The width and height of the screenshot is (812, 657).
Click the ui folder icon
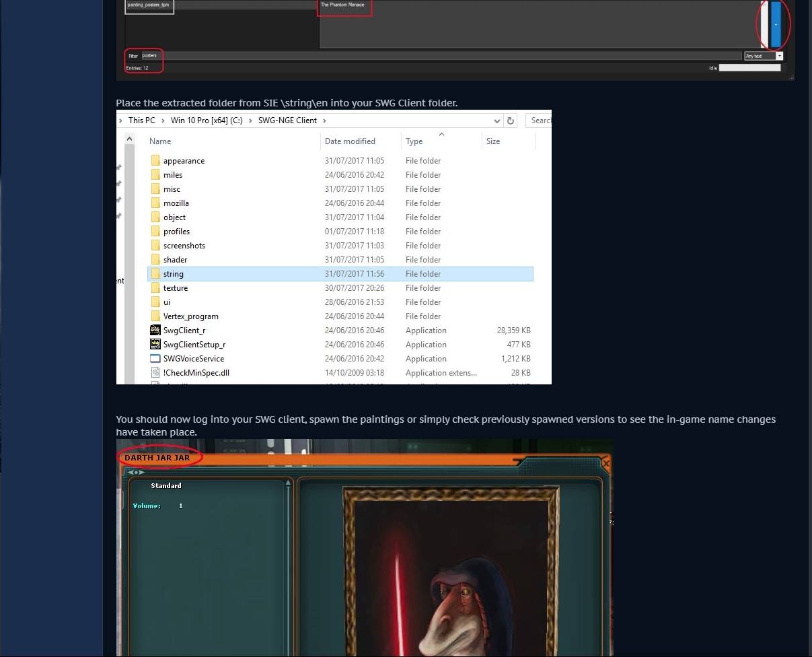[x=155, y=302]
